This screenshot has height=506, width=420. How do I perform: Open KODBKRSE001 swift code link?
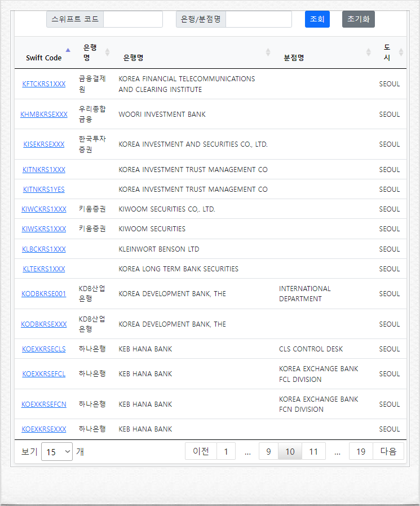point(44,294)
